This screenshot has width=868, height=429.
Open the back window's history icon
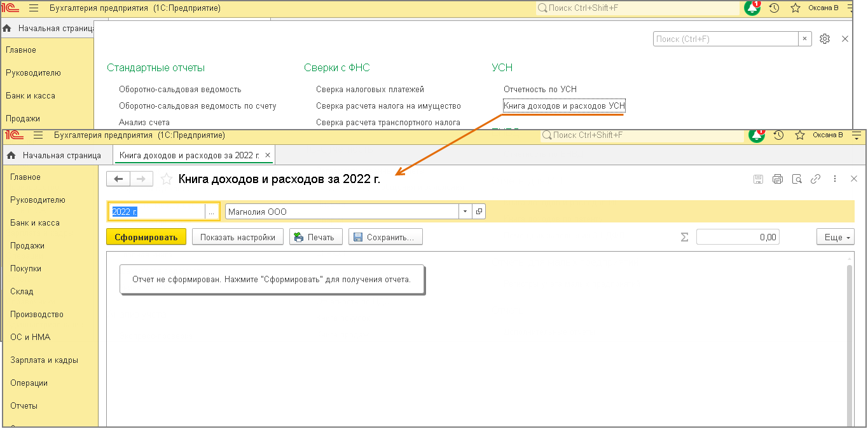coord(774,8)
